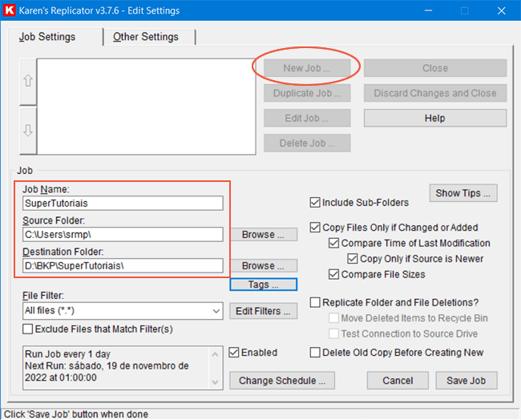Toggle the Include Sub-Folders checkbox
The width and height of the screenshot is (521, 420).
[x=316, y=203]
